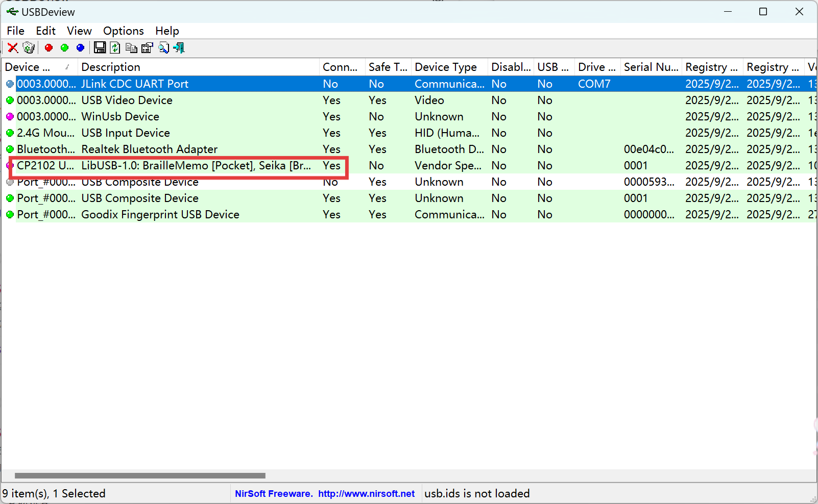
Task: Uninstall selected device via trash bin icon
Action: [29, 47]
